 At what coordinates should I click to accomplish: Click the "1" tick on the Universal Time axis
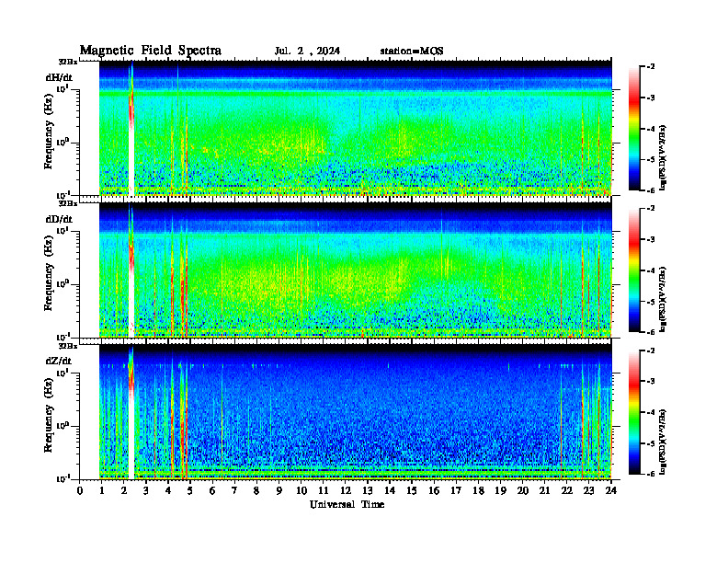click(x=102, y=491)
